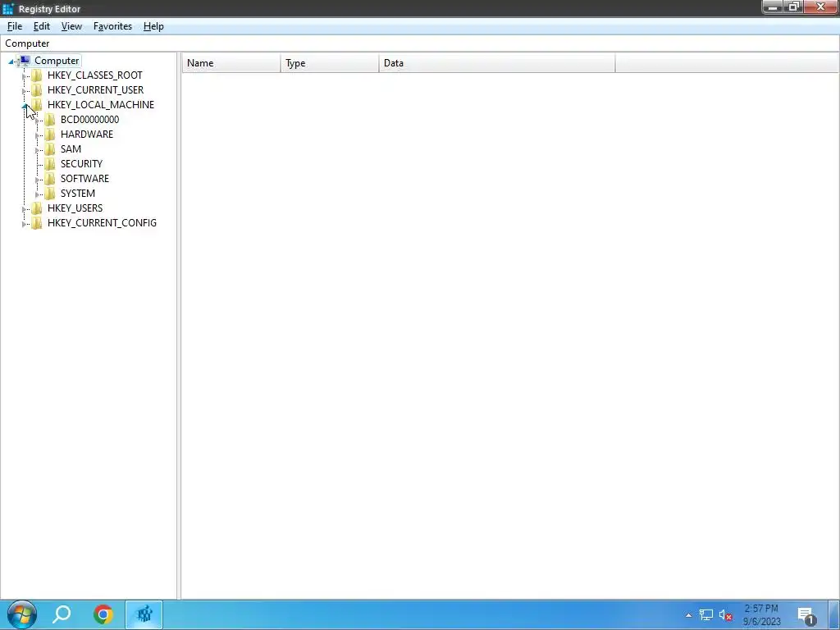Screen dimensions: 840x630
Task: Click the Registry Editor title bar icon
Action: (8, 8)
